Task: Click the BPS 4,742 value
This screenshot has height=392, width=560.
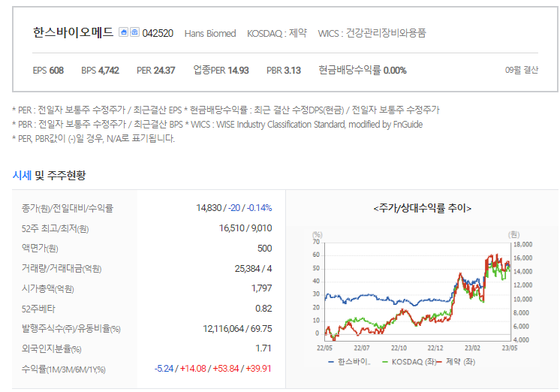Action: 101,71
